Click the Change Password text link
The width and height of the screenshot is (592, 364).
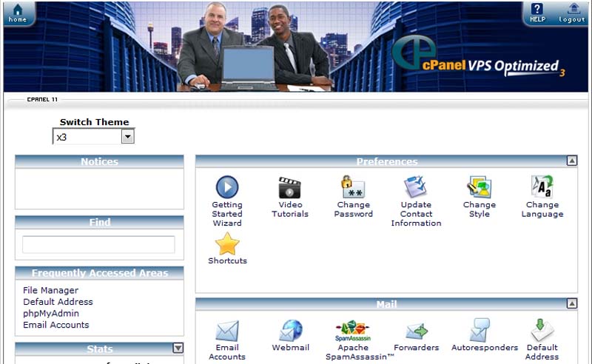[354, 209]
